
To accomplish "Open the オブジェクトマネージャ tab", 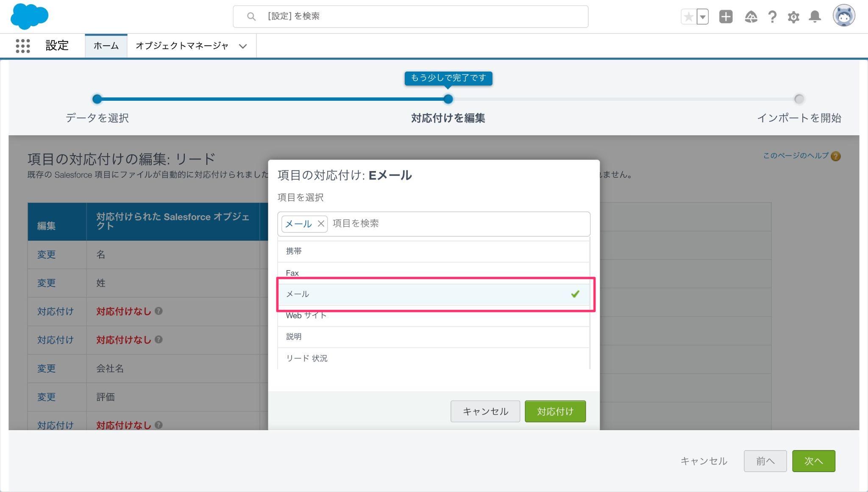I will click(182, 46).
